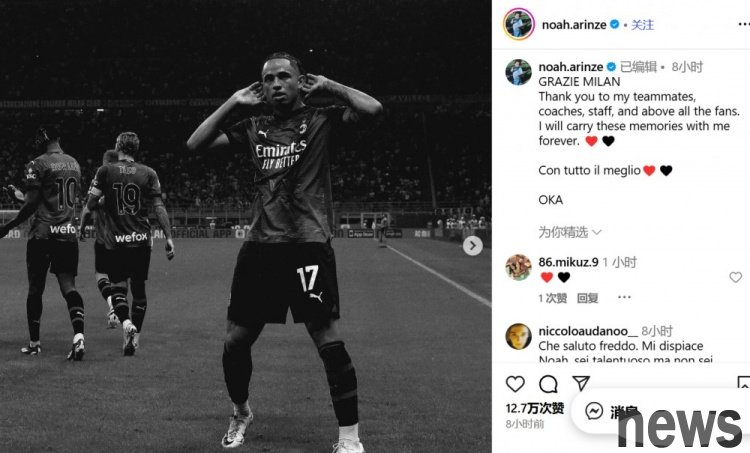The height and width of the screenshot is (453, 750).
Task: Share the post via paper plane icon
Action: coord(581,383)
